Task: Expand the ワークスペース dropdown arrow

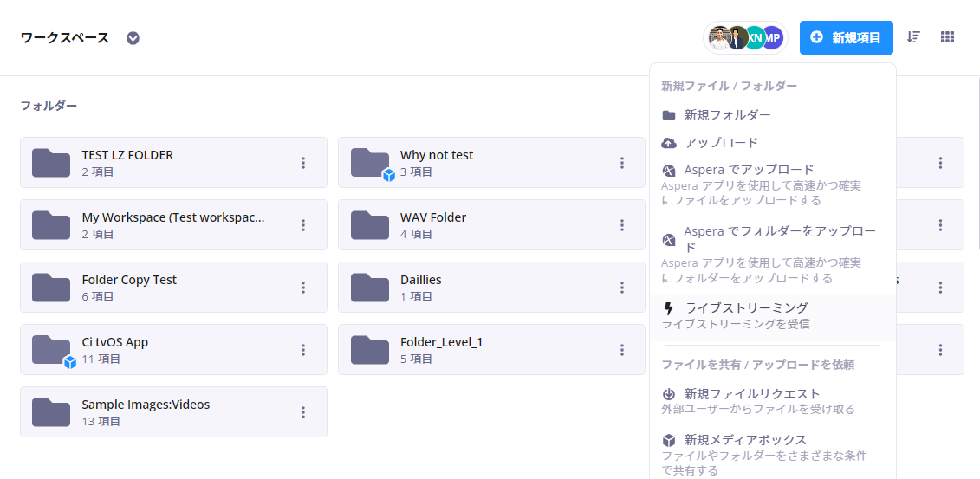Action: [x=133, y=38]
